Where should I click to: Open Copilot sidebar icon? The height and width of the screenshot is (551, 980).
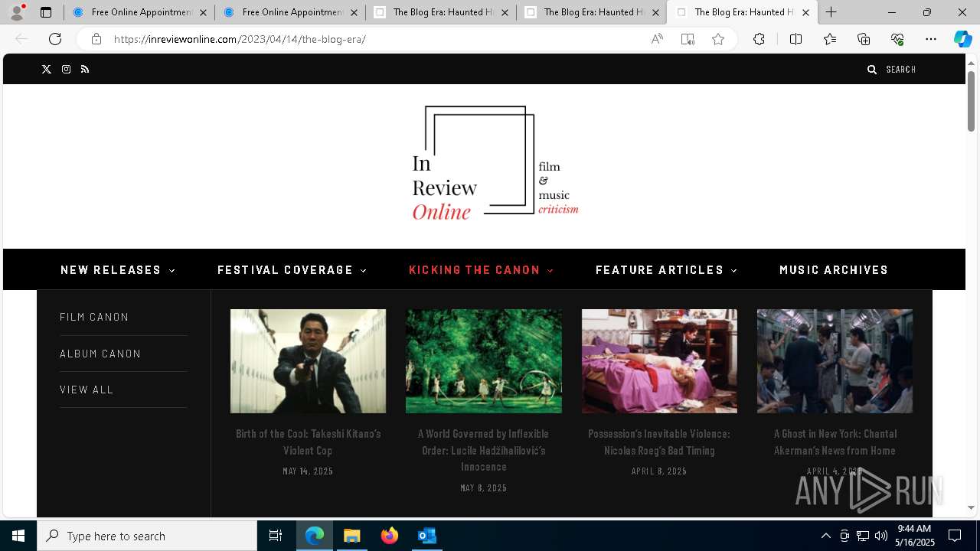(x=962, y=39)
